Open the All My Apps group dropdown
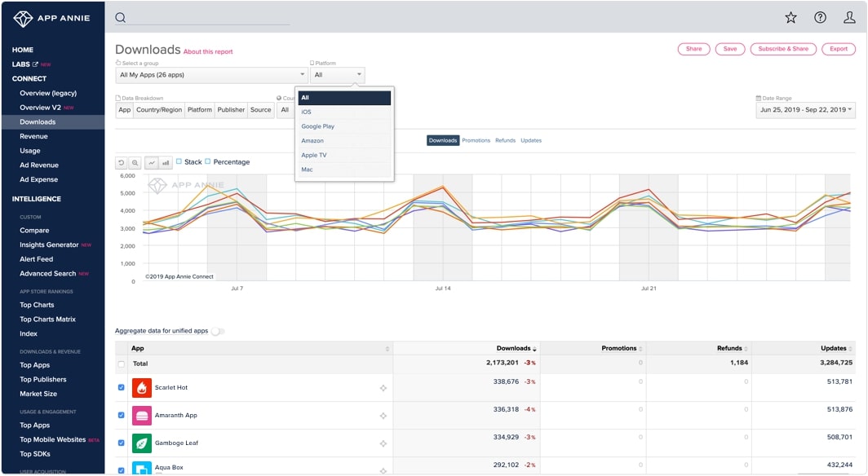Screen dimensions: 868x476 pos(208,74)
